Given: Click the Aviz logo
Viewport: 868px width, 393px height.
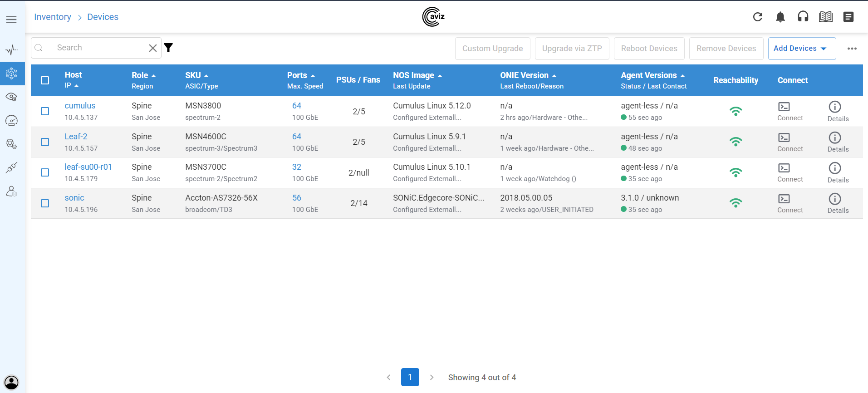Looking at the screenshot, I should pos(433,17).
